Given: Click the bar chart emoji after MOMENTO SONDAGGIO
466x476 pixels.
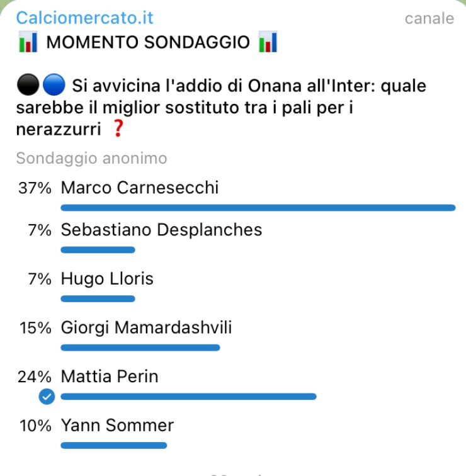Looking at the screenshot, I should click(x=268, y=43).
